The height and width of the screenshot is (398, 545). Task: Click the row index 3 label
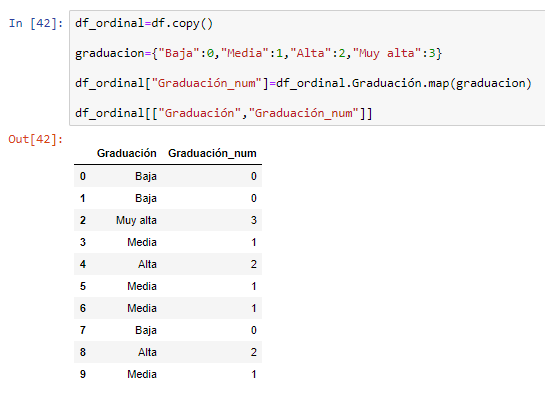tap(83, 242)
